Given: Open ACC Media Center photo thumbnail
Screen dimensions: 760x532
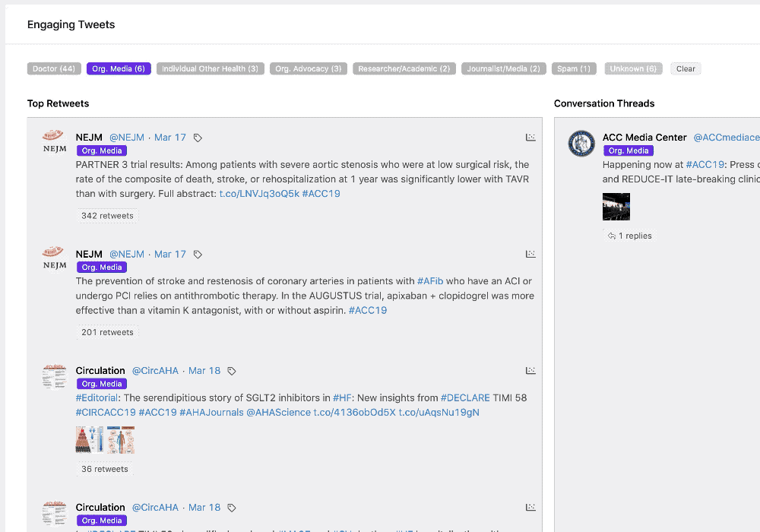Looking at the screenshot, I should tap(616, 207).
